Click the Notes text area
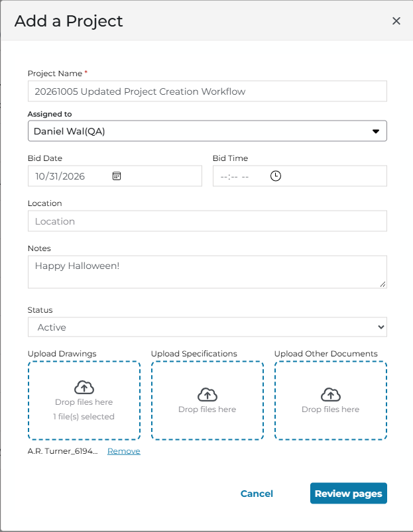Screen dimensions: 413x532 [x=207, y=272]
